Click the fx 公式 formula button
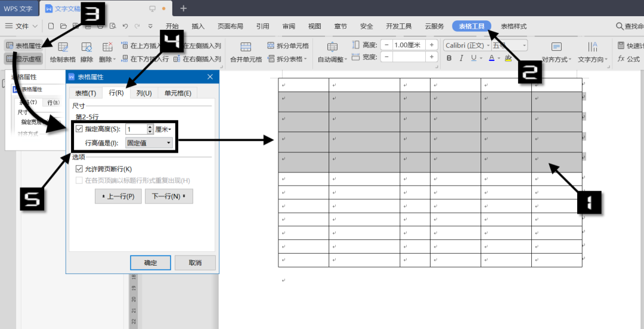Viewport: 644px width, 329px height. 628,59
